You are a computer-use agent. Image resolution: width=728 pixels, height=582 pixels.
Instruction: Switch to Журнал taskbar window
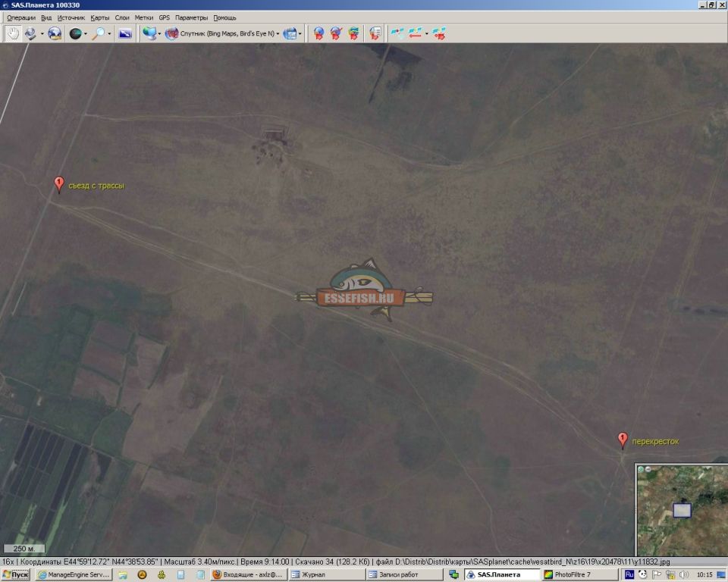click(x=327, y=574)
